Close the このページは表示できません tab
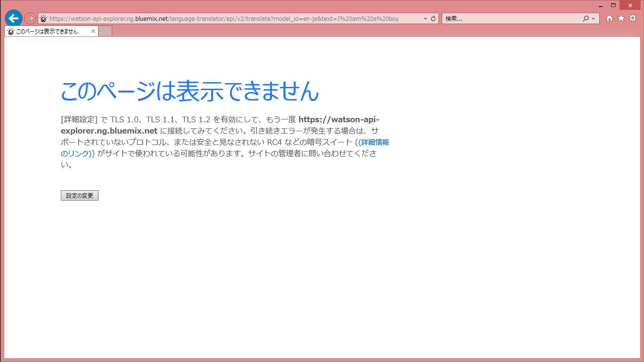Viewport: 644px width, 362px height. pyautogui.click(x=93, y=32)
